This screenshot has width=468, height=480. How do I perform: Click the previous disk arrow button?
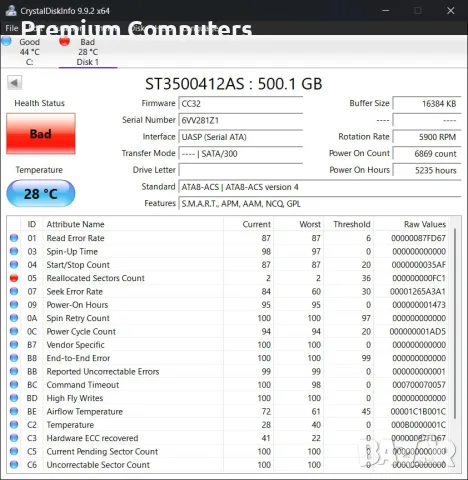pyautogui.click(x=14, y=83)
